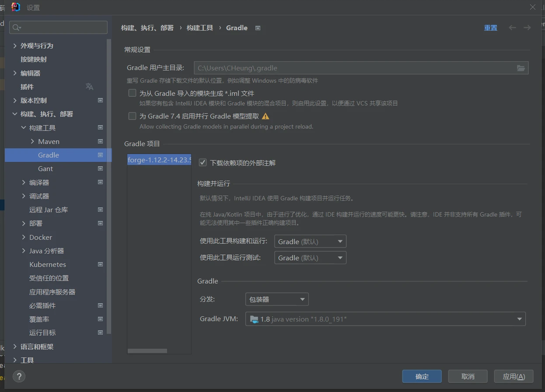Select 远程 Jar 仓库 in settings tree
Viewport: 545px width, 392px height.
click(48, 210)
